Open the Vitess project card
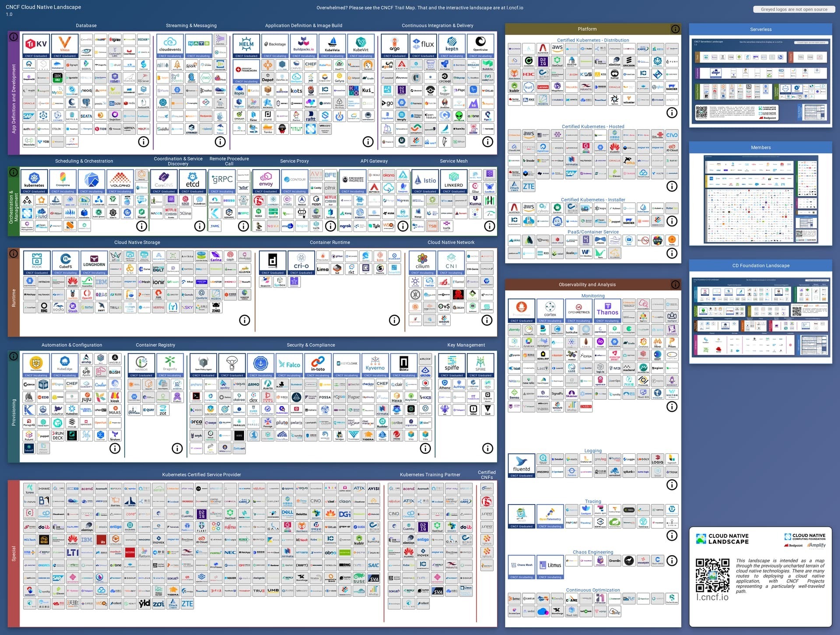Image resolution: width=840 pixels, height=635 pixels. (65, 46)
